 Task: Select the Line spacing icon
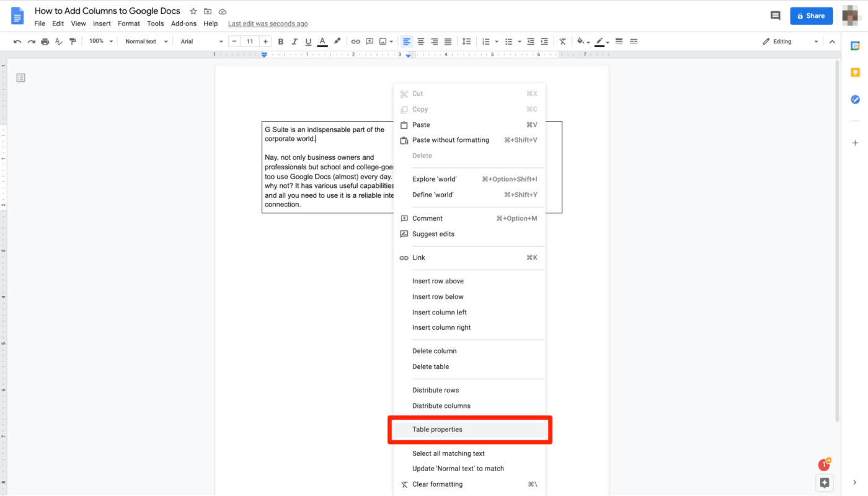click(466, 41)
